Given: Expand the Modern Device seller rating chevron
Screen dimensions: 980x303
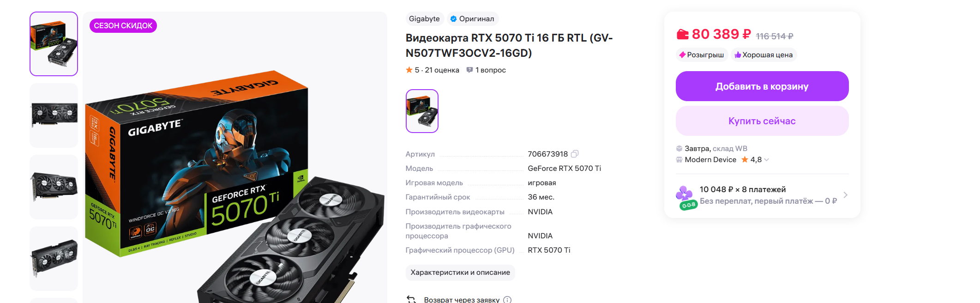Looking at the screenshot, I should tap(767, 160).
